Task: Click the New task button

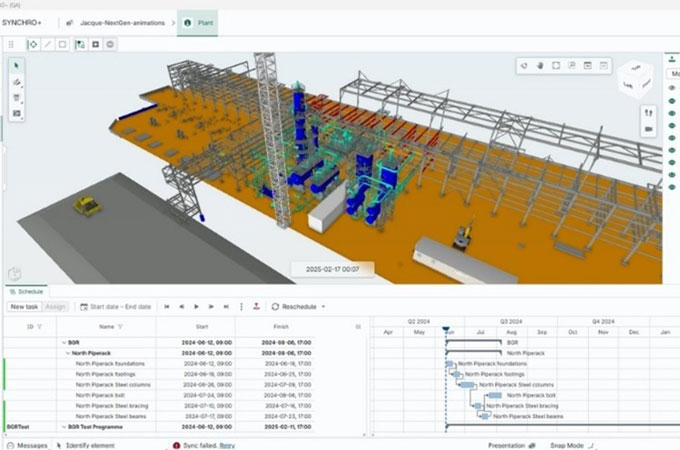Action: click(24, 306)
